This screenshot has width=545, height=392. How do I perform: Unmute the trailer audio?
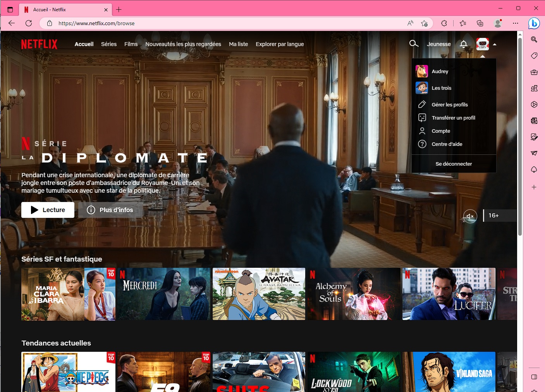pos(470,216)
